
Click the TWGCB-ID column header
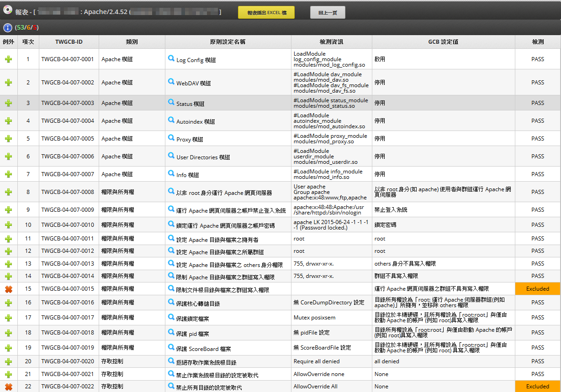[69, 42]
